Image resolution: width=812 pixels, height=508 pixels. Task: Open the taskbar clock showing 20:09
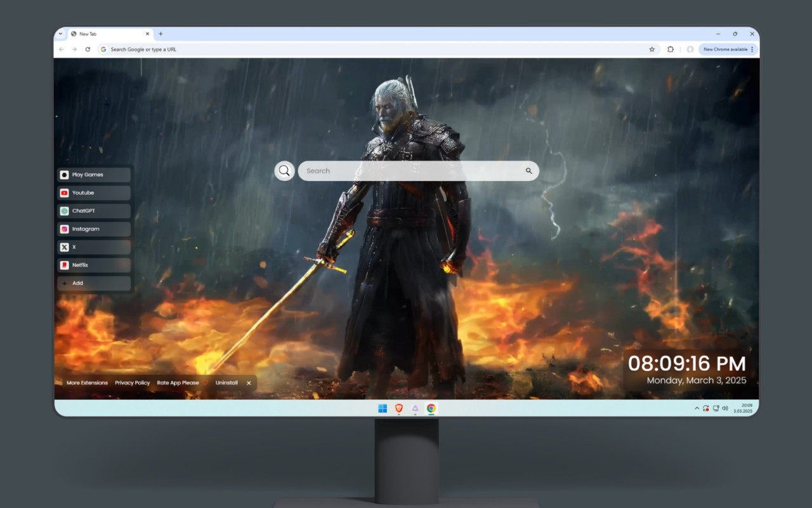pyautogui.click(x=743, y=408)
